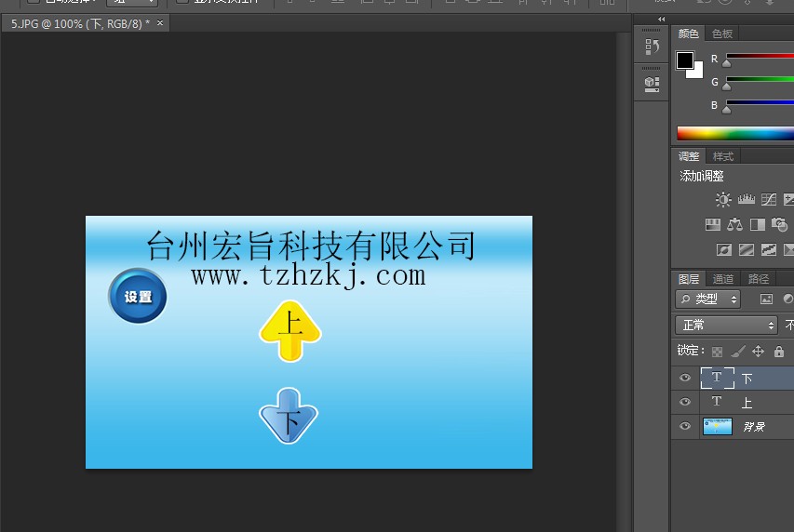Open the 类型 layer filter dropdown
The height and width of the screenshot is (532, 794).
point(708,299)
